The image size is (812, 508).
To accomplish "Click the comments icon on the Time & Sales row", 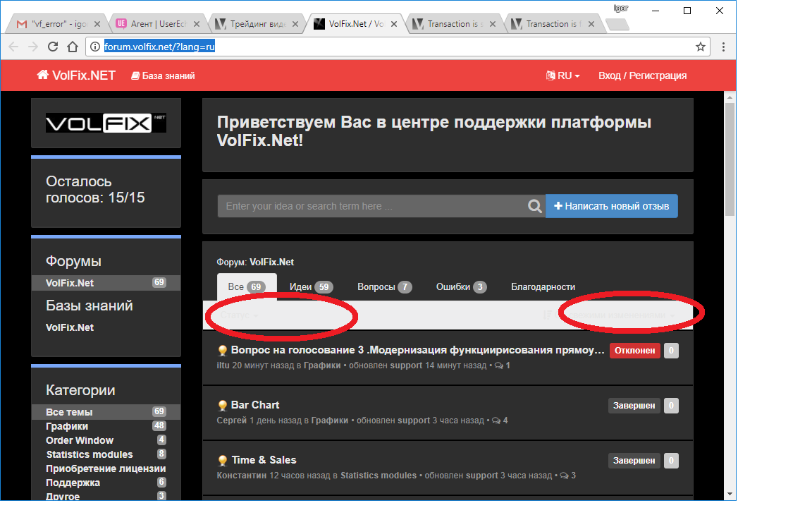I will [x=564, y=476].
